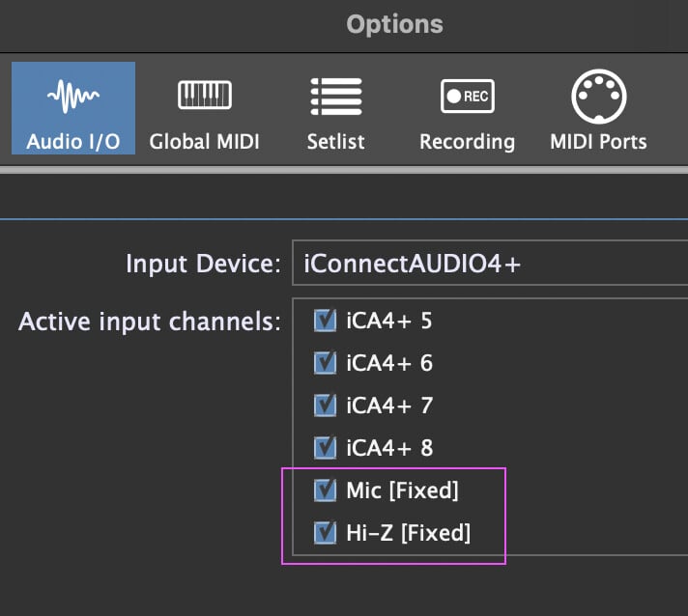Screen dimensions: 688x616
Task: Click the "Audio I/O" tab text label
Action: pos(73,142)
